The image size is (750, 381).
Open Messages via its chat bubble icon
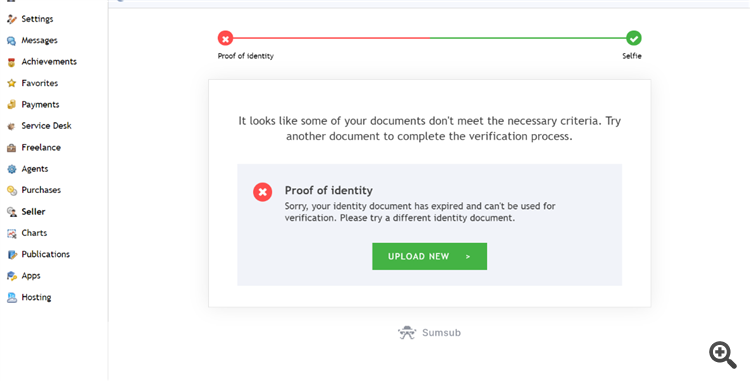point(11,41)
